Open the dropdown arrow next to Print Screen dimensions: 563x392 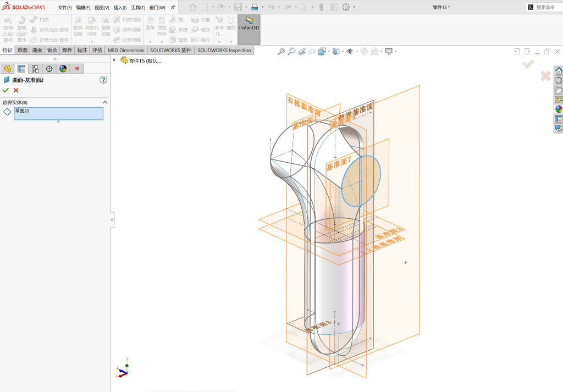262,7
